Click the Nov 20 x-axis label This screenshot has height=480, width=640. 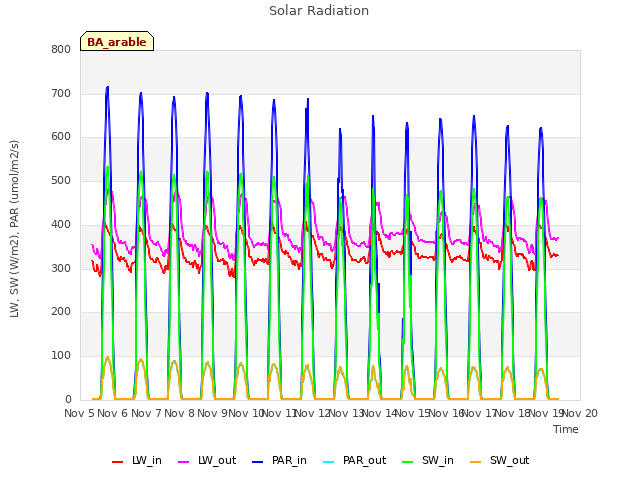(x=580, y=413)
